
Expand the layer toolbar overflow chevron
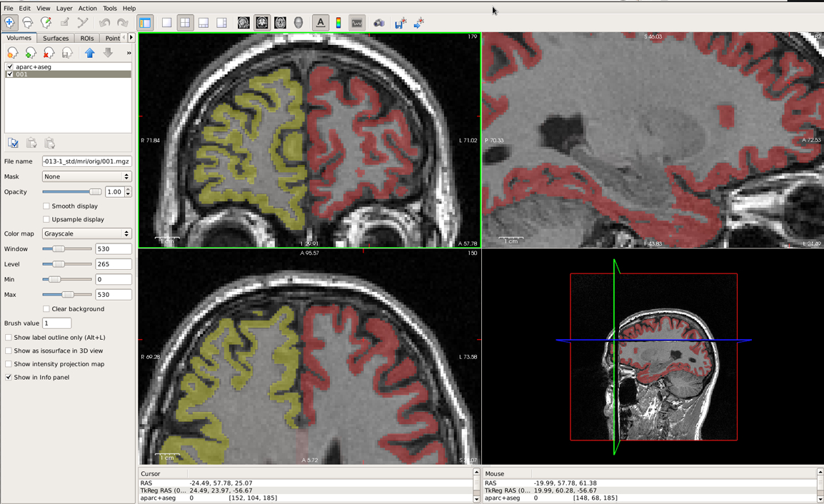coord(129,53)
